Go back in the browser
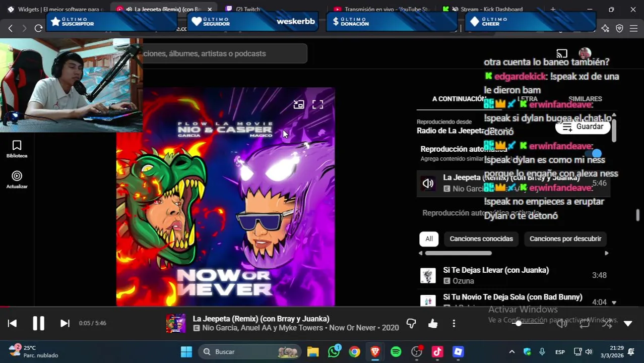 tap(11, 28)
